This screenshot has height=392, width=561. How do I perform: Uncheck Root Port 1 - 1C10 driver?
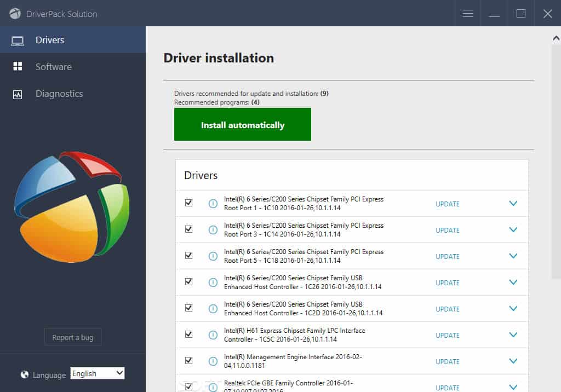[x=188, y=203]
